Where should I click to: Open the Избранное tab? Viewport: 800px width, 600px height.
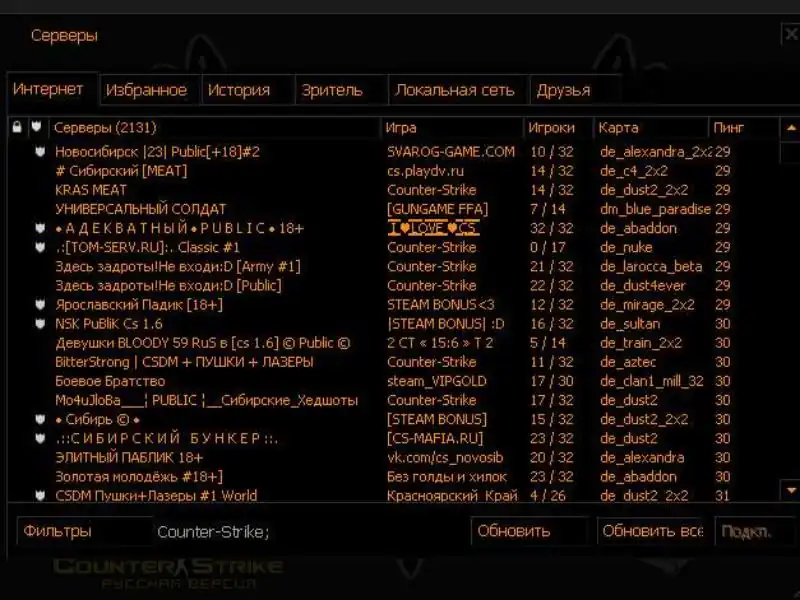(150, 90)
